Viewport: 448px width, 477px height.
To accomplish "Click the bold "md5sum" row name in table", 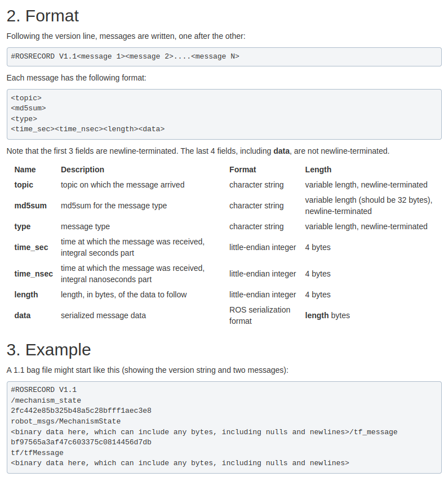I will 30,206.
